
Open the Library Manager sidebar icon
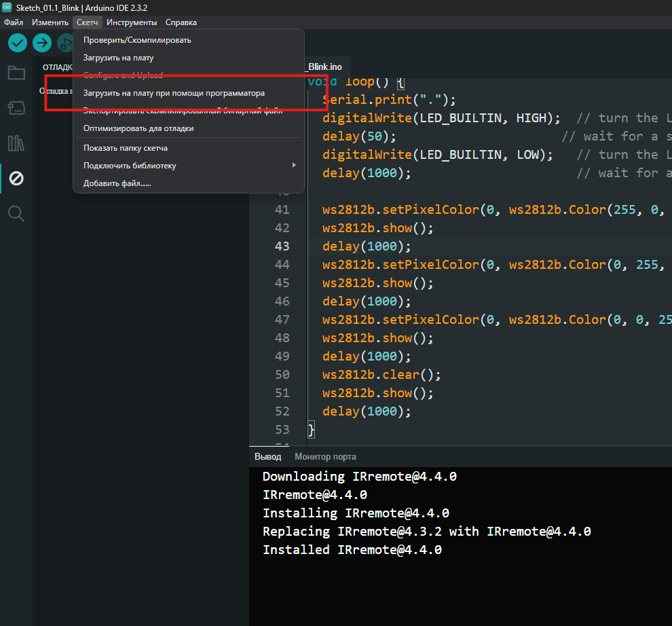click(16, 143)
